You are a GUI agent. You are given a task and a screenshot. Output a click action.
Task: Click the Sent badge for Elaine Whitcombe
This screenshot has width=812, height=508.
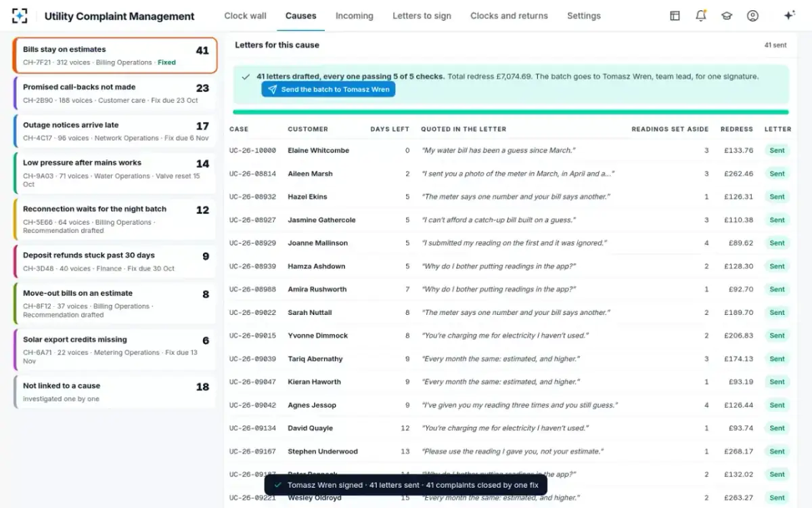777,150
